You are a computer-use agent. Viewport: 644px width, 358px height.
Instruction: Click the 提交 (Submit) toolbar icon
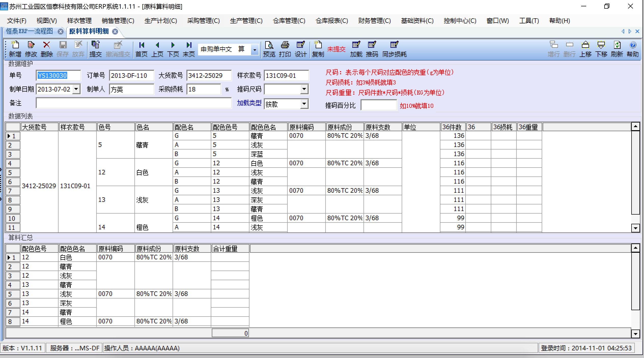coord(95,49)
